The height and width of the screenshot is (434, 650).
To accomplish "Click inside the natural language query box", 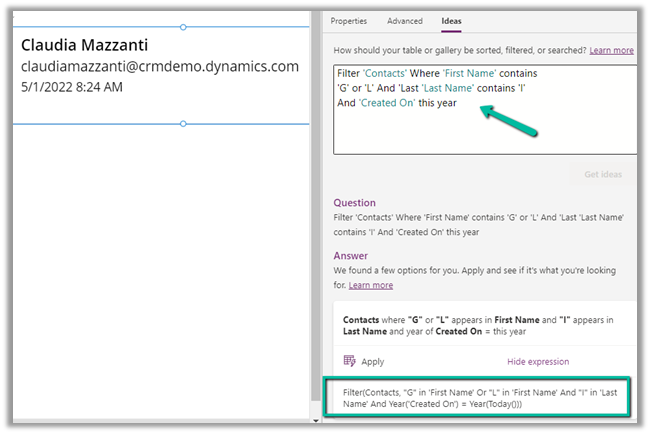I will (x=483, y=130).
